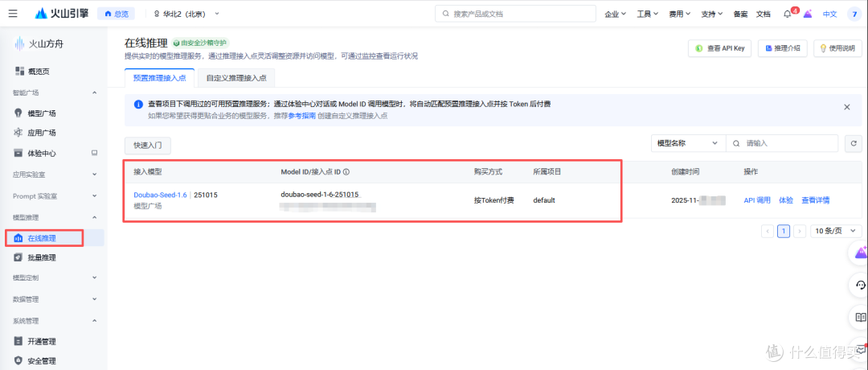Open the notification bell icon

pos(787,14)
